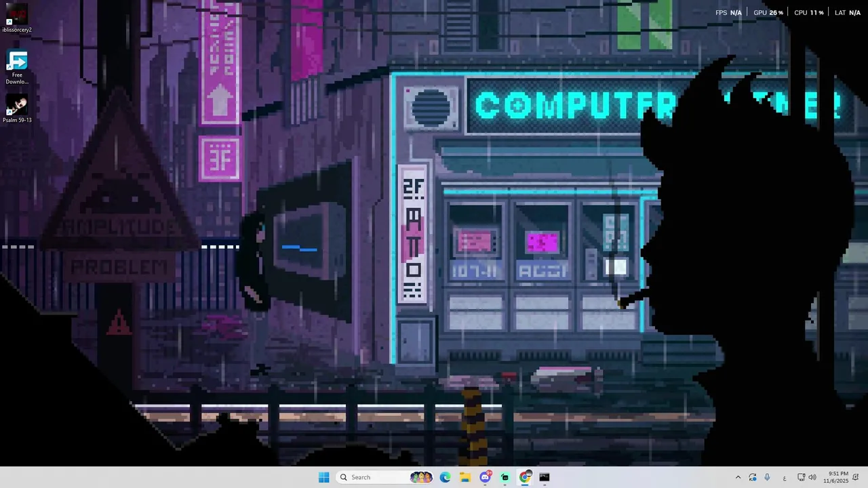Open the sync update tray icon
Screen dimensions: 868x488
753,477
